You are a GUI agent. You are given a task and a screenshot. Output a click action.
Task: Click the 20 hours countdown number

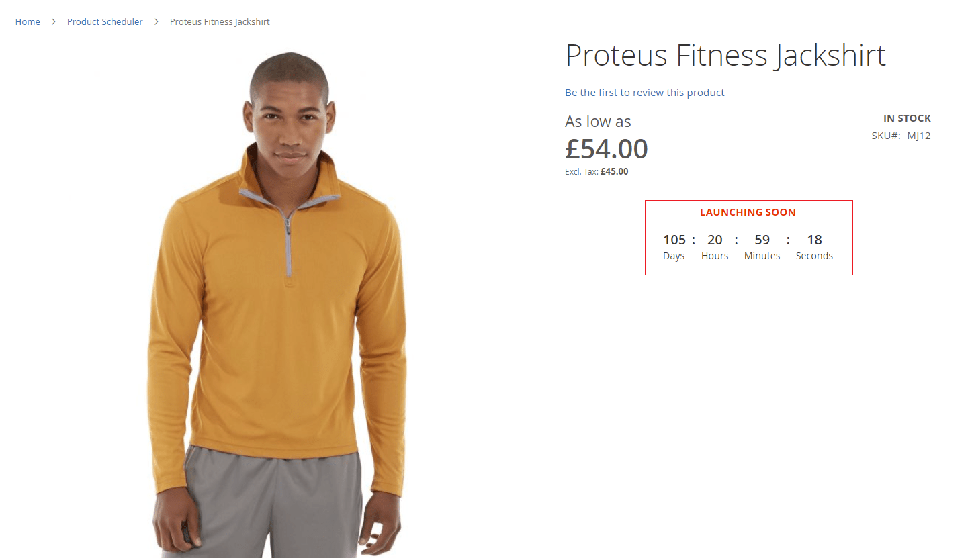click(x=715, y=240)
